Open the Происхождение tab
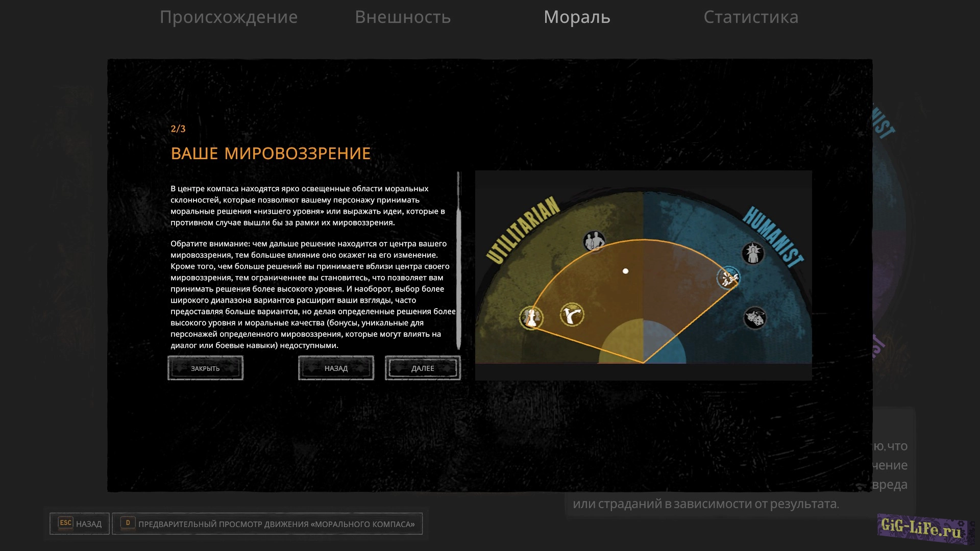The height and width of the screenshot is (551, 980). coord(229,17)
